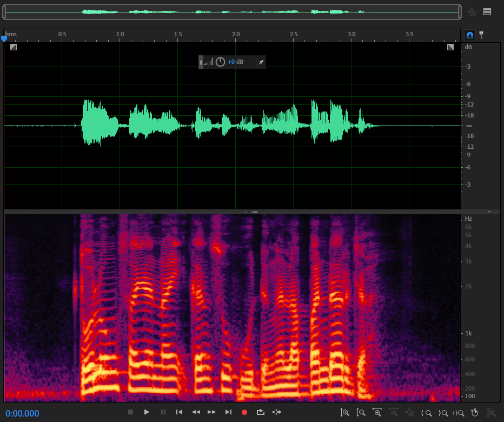Screen dimensions: 504x422
Task: Click the waveform/spectral divider grip
Action: pos(251,212)
